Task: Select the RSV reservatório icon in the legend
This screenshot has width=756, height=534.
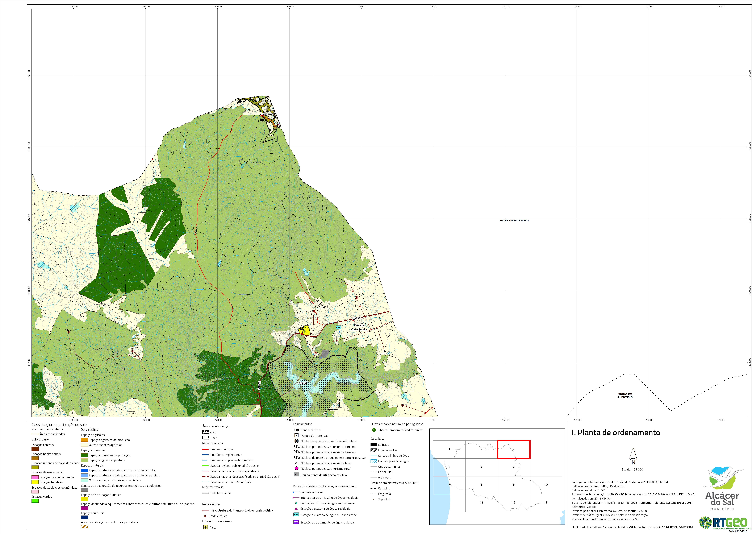Action: (296, 515)
